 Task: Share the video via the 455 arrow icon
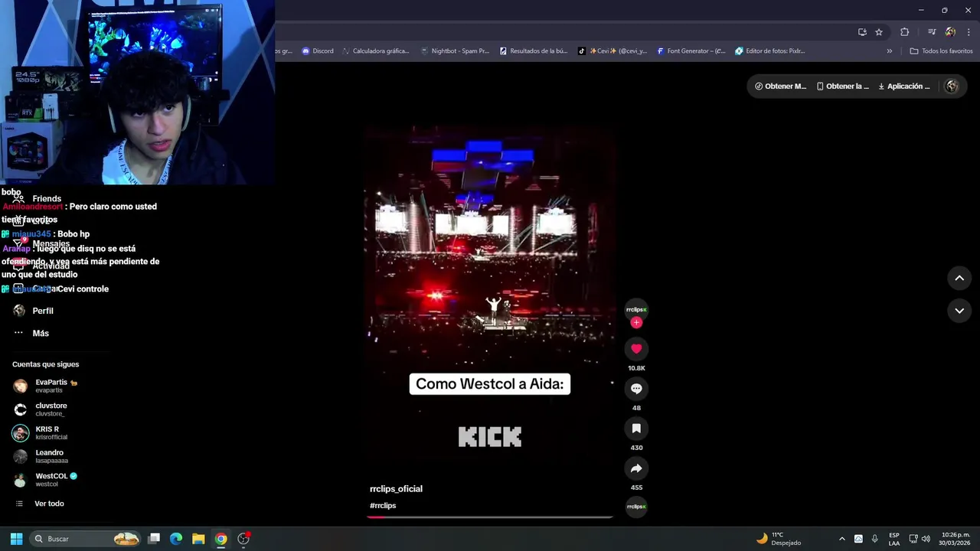(636, 468)
